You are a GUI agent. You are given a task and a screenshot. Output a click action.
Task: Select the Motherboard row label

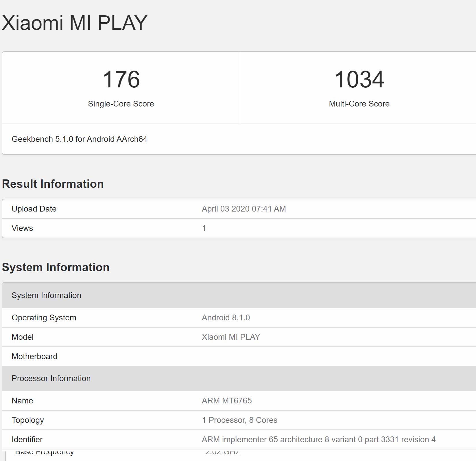coord(34,357)
